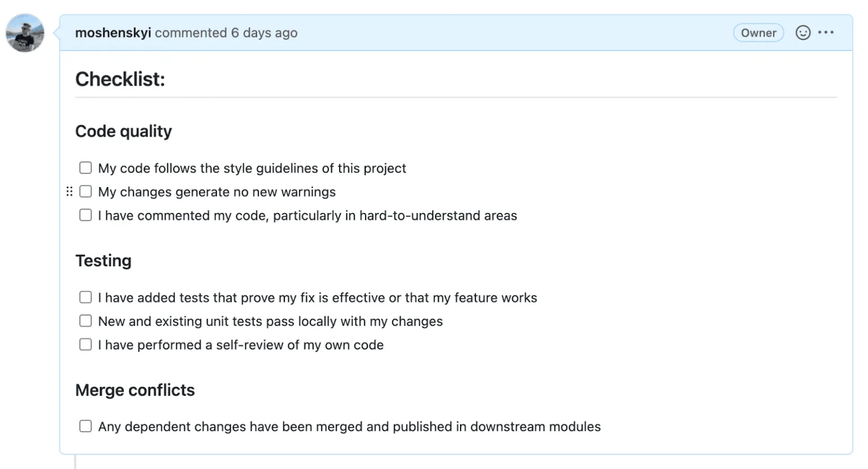Tick 'I have commented my code' checkbox
The height and width of the screenshot is (469, 868).
pos(85,215)
